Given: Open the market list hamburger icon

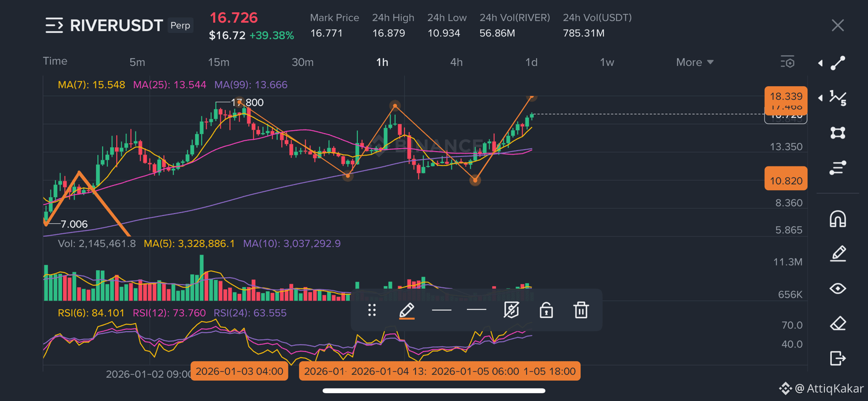Looking at the screenshot, I should [x=54, y=25].
